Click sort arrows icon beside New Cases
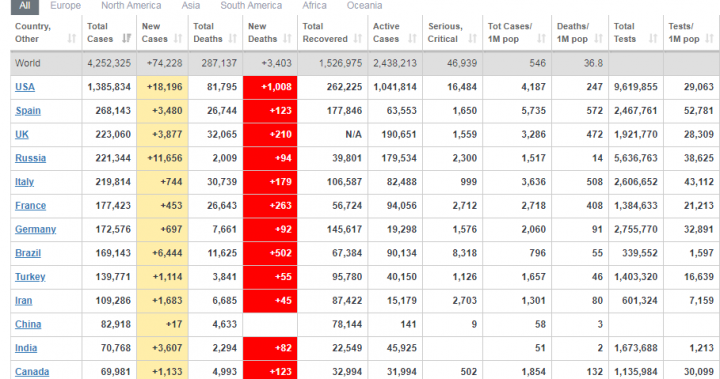The image size is (720, 379). pyautogui.click(x=178, y=39)
